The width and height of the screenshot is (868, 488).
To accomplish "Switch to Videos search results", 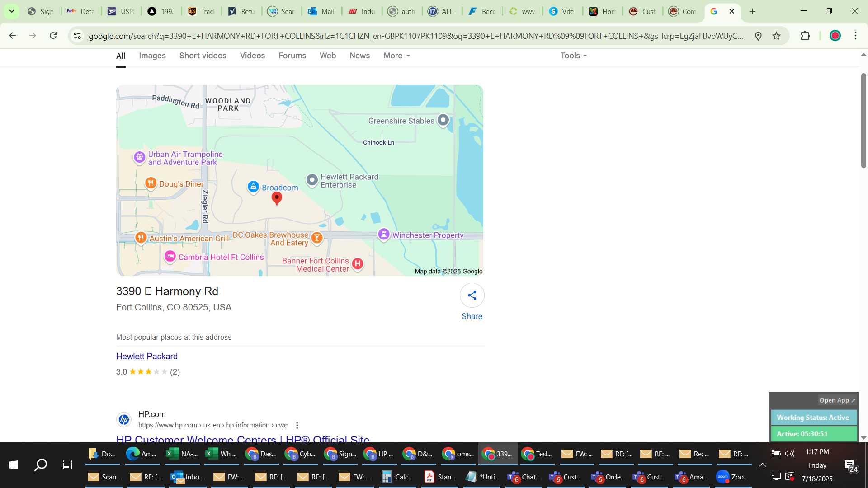I will tap(252, 56).
